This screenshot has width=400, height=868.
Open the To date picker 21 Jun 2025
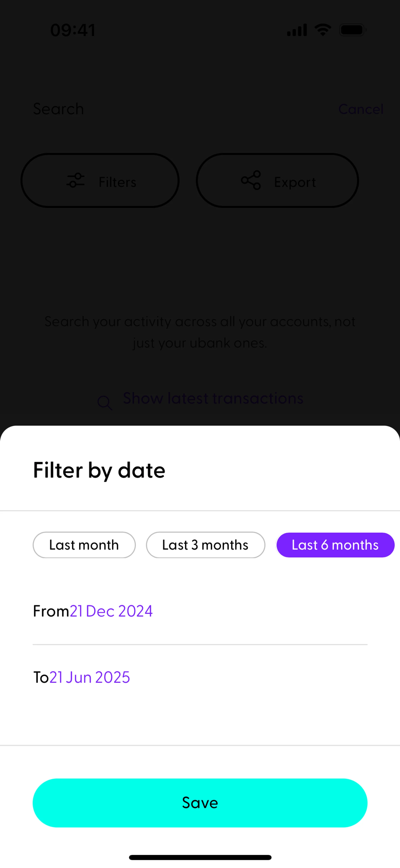click(x=90, y=677)
